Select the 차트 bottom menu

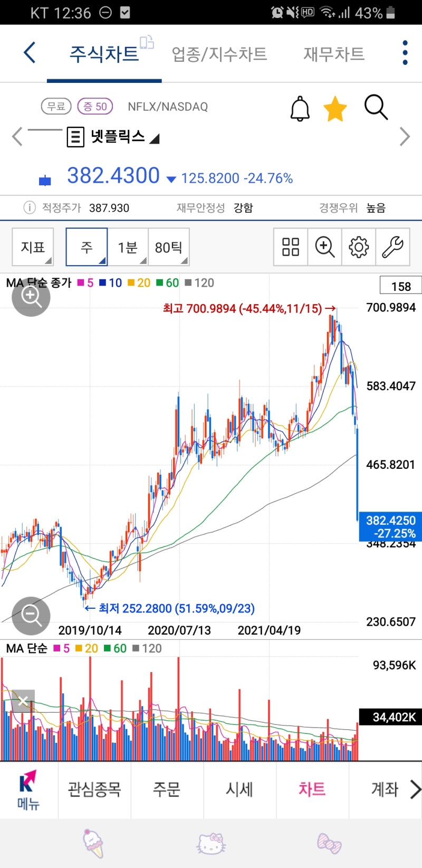(x=312, y=789)
